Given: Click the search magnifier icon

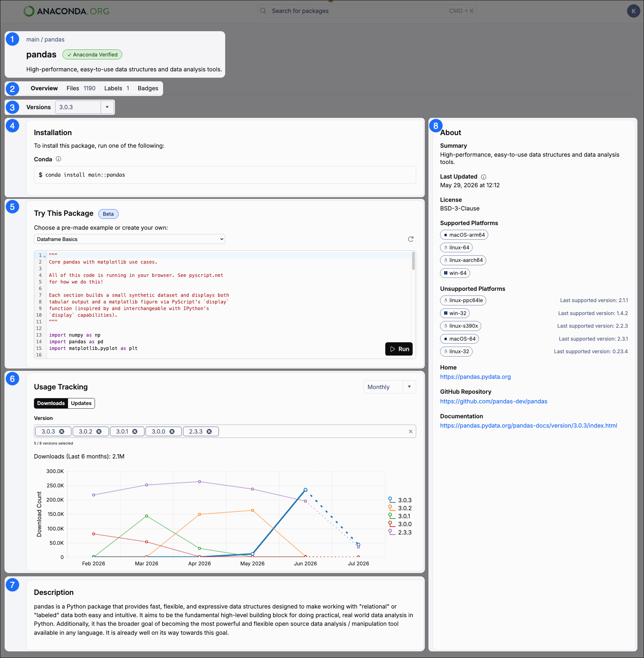Looking at the screenshot, I should tap(263, 11).
